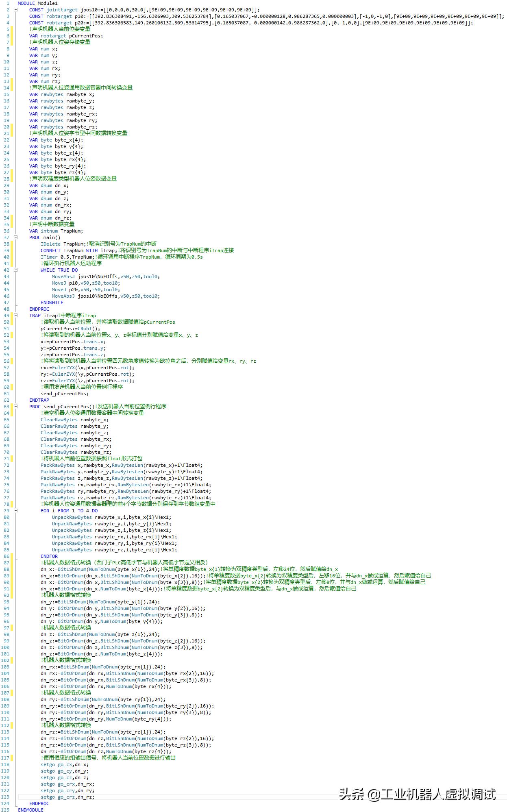Select the VAR intnum TrapNum line
507x812 pixels.
[56, 231]
